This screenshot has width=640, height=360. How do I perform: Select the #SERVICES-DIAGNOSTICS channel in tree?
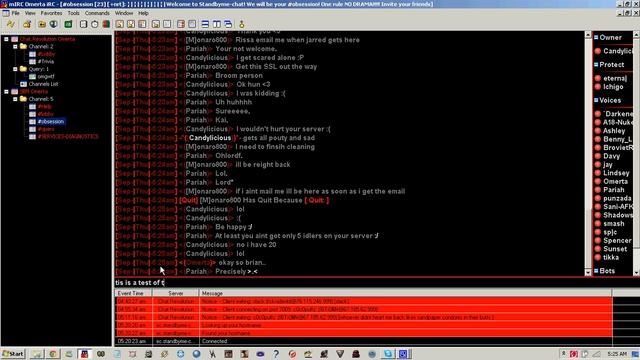[x=68, y=137]
